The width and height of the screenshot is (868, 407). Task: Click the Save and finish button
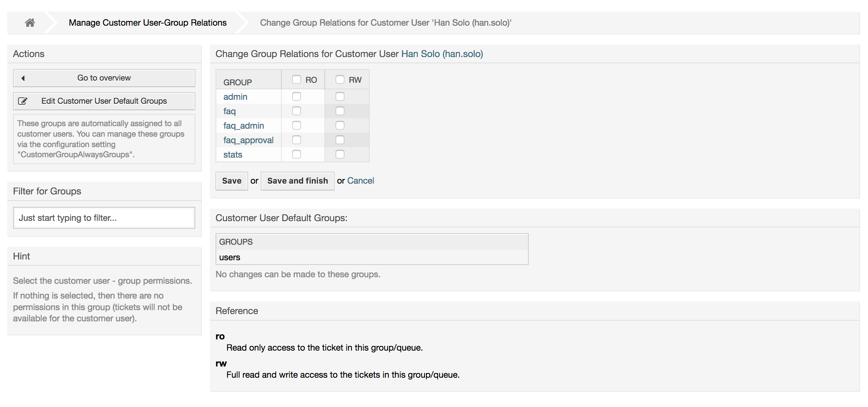tap(297, 181)
